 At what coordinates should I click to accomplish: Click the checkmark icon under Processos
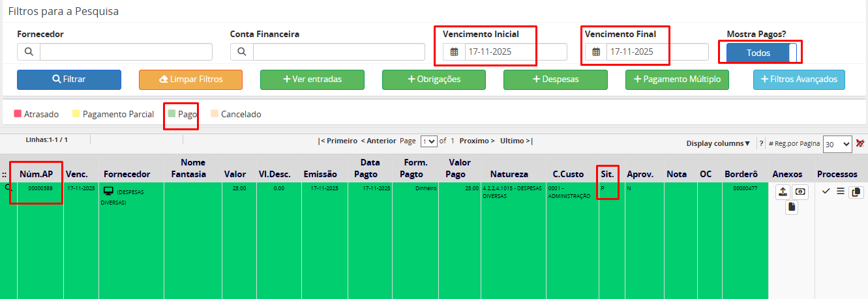[x=826, y=192]
